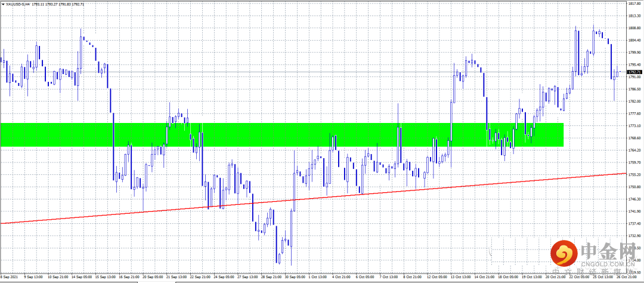Click the 21 Sep 13:00 time label
Screen dimensions: 644x283
pos(176,277)
